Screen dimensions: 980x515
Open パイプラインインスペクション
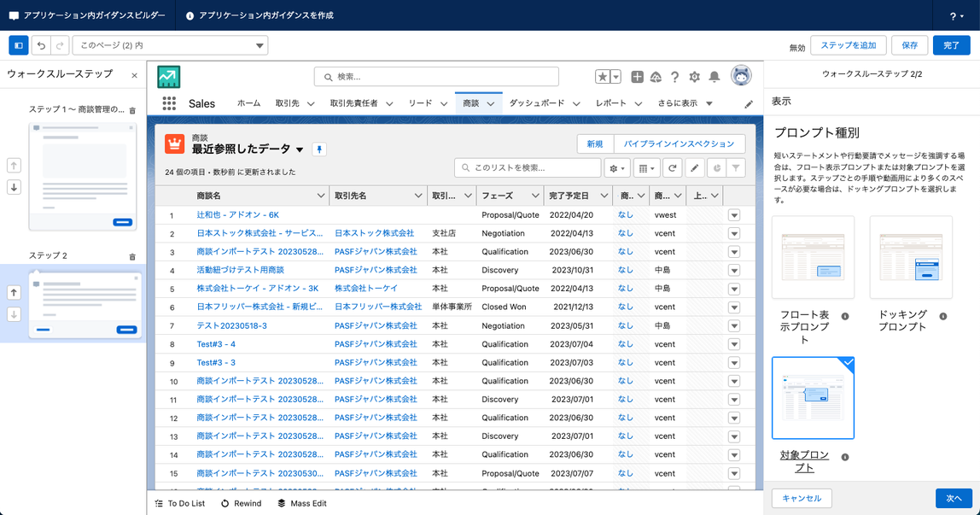point(679,144)
